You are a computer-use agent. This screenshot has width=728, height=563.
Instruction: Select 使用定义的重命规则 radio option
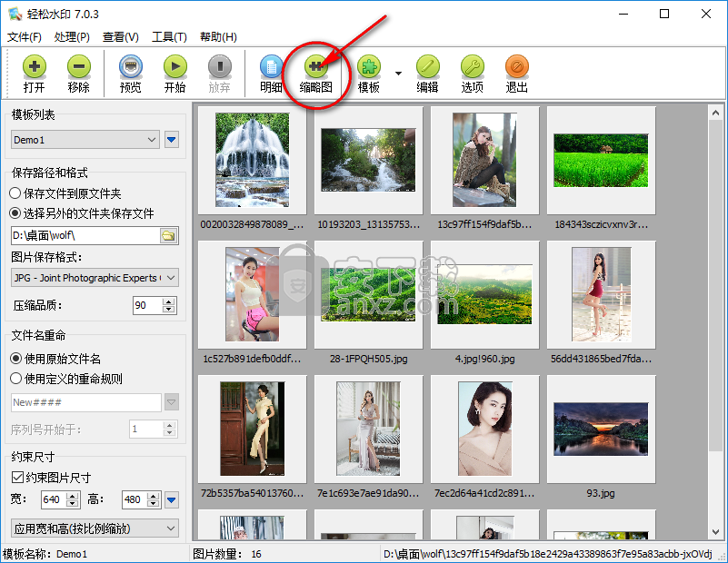point(66,379)
